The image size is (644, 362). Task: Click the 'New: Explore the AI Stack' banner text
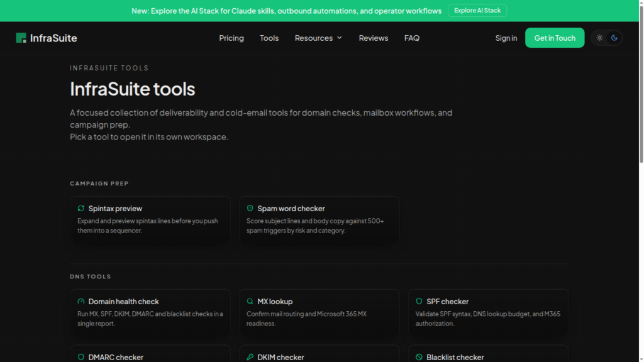click(x=286, y=11)
